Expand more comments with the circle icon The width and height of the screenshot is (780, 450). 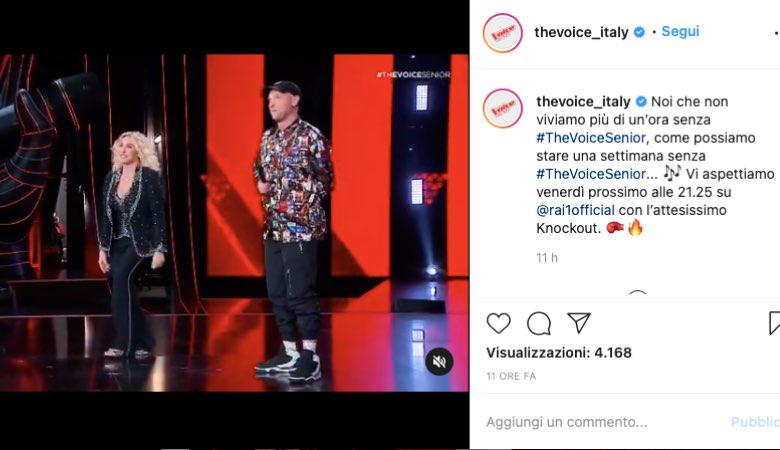pos(638,294)
